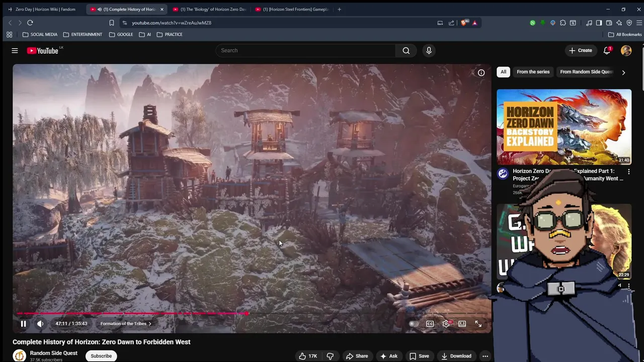Open the Brave playlist music icon
This screenshot has height=362, width=644.
click(589, 23)
